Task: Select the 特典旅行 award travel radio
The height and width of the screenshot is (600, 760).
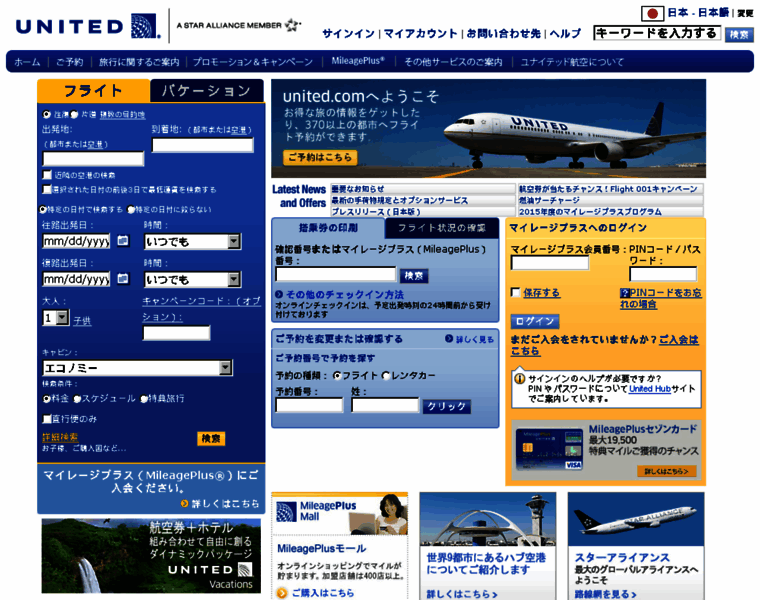Action: 144,398
